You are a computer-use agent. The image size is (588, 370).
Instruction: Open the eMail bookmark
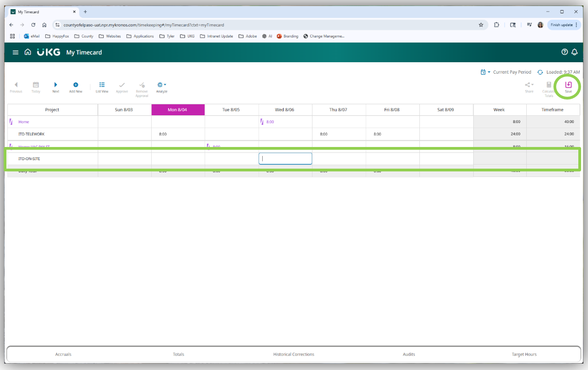32,36
